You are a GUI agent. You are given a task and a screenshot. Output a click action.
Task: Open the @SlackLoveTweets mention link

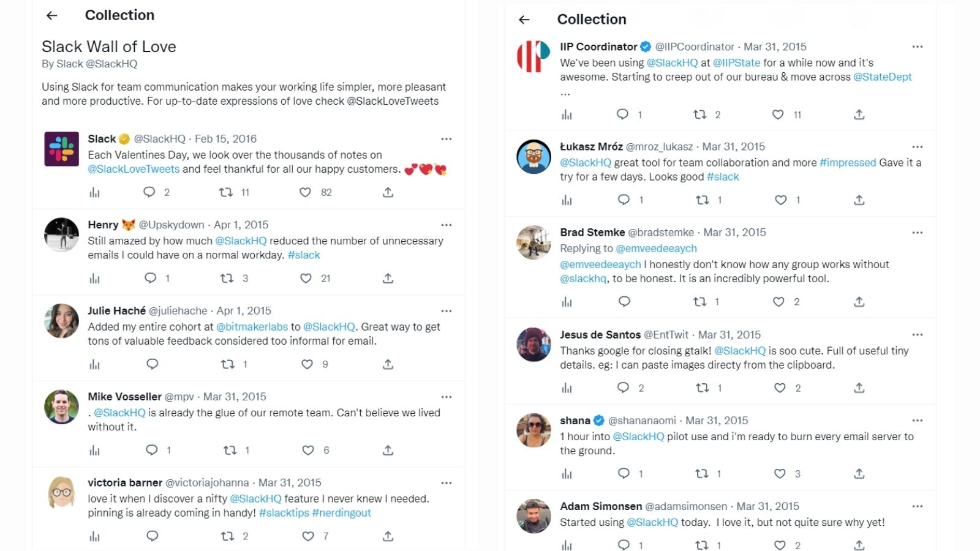[x=134, y=169]
